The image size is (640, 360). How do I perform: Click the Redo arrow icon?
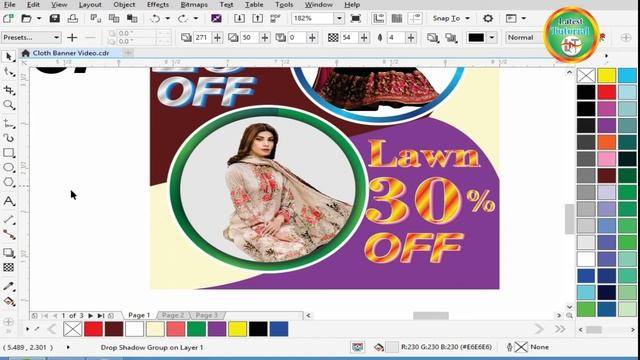183,18
